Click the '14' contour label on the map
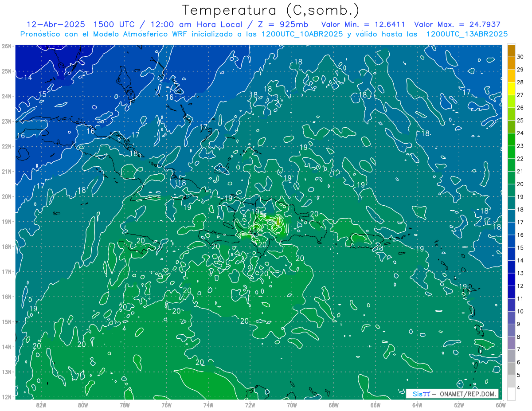The width and height of the screenshot is (532, 411). (x=28, y=78)
